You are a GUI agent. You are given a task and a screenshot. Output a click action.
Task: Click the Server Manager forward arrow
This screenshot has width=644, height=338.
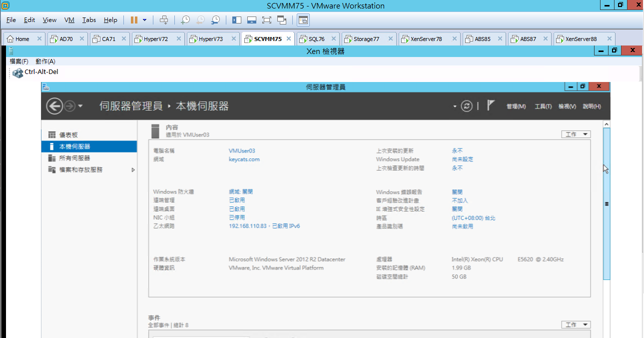click(x=69, y=106)
